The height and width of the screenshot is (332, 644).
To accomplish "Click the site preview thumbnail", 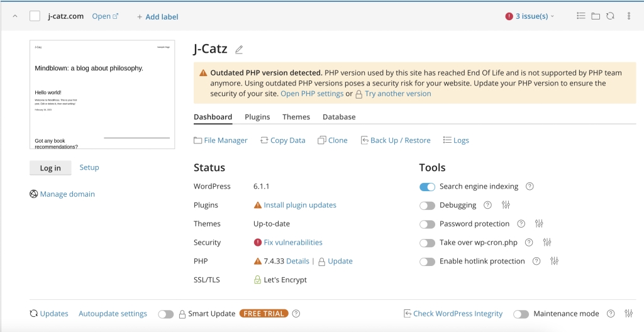I will 103,94.
